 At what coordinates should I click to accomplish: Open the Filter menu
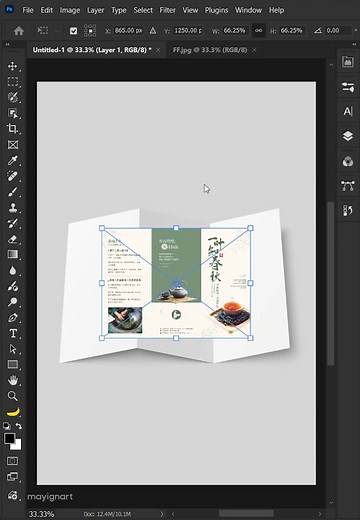point(167,10)
